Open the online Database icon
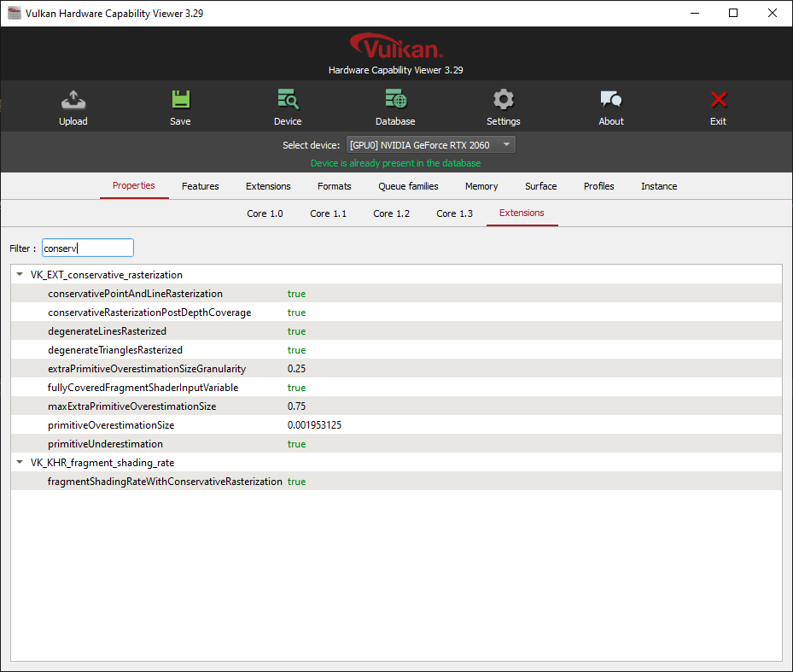Viewport: 793px width, 672px height. (x=395, y=99)
